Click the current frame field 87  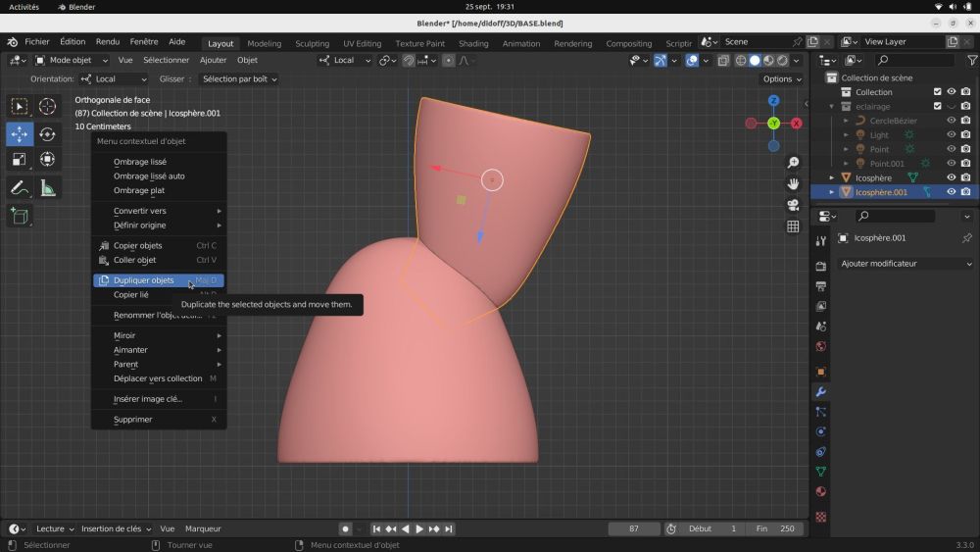633,528
